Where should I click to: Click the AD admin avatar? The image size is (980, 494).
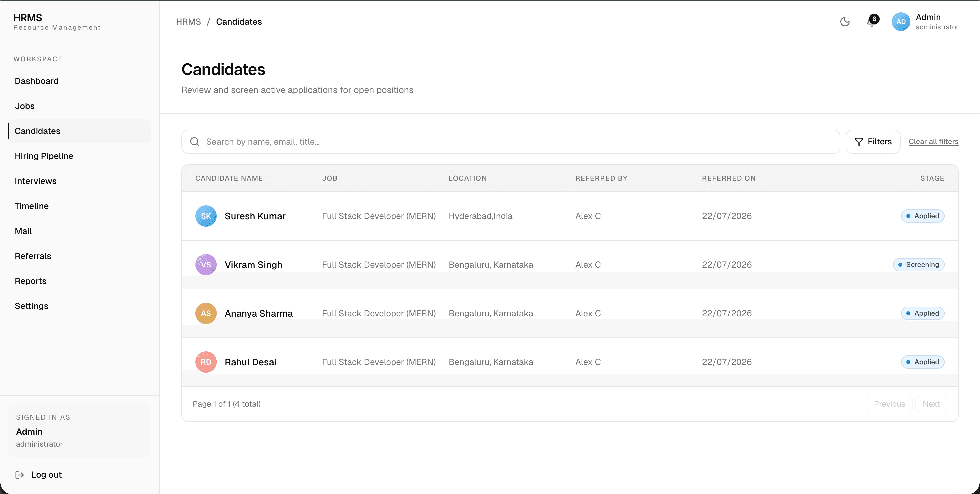point(900,22)
